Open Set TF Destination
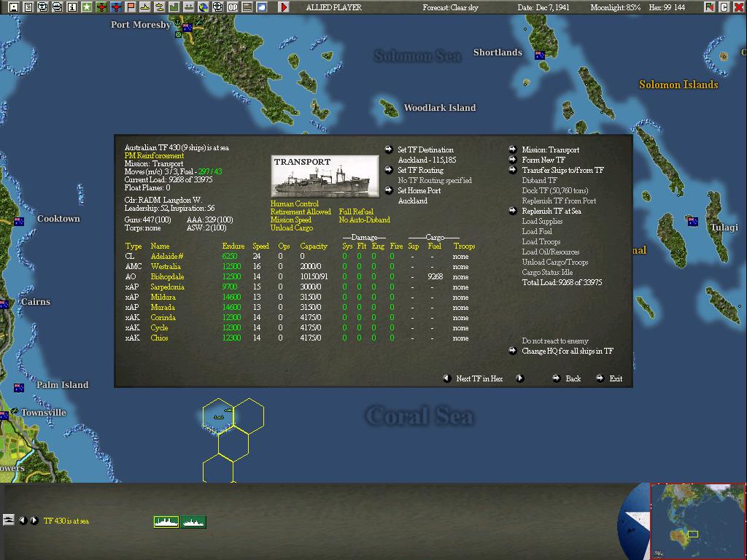This screenshot has width=747, height=560. 425,149
